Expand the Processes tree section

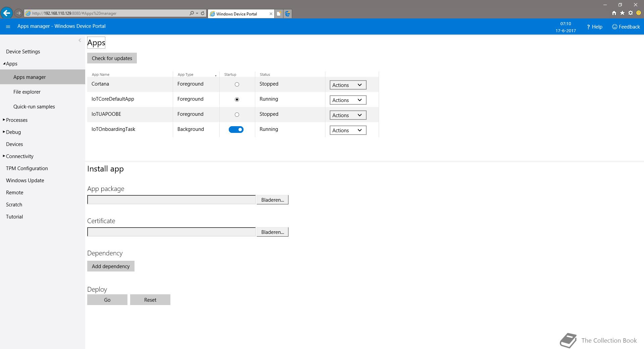tap(4, 120)
